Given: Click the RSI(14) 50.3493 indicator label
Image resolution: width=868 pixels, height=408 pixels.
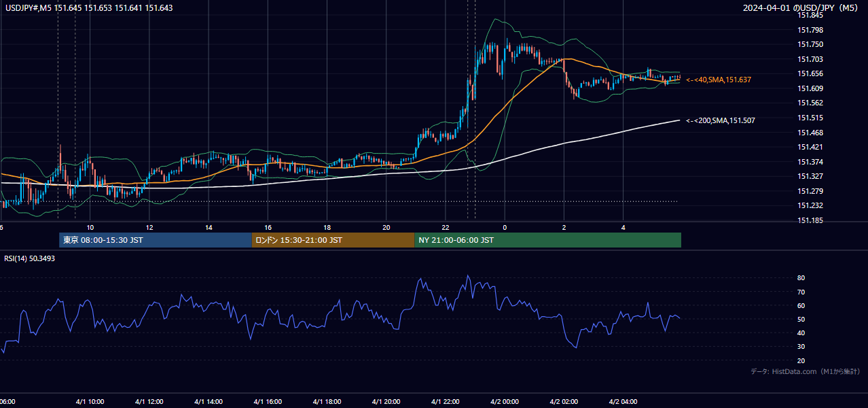Looking at the screenshot, I should coord(30,258).
